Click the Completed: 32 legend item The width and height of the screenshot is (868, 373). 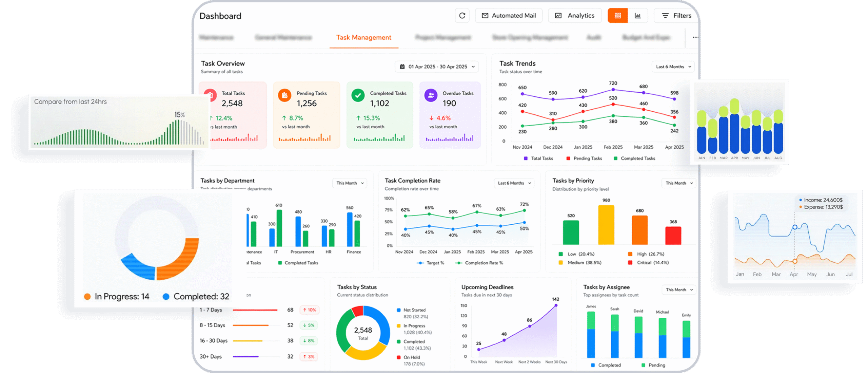196,296
